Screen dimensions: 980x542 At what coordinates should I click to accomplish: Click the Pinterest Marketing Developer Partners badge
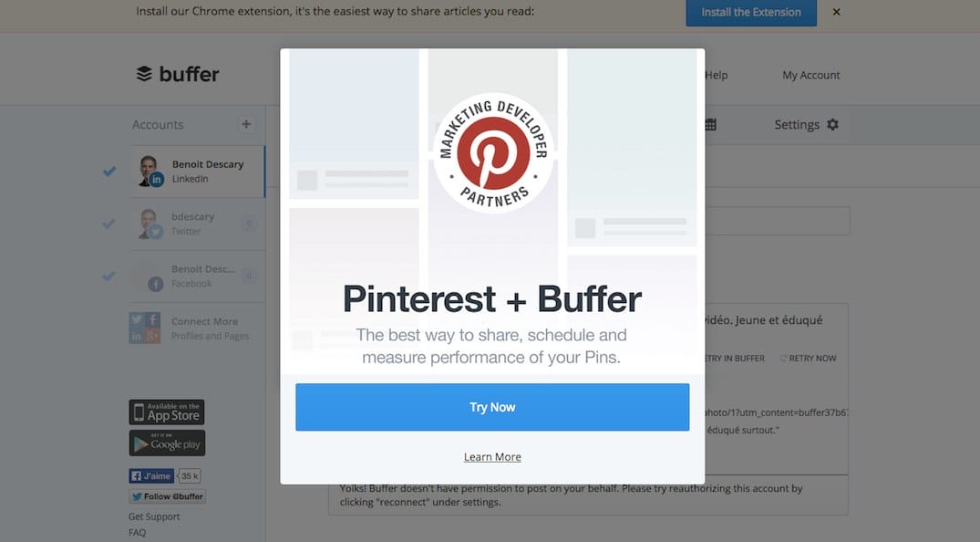493,152
